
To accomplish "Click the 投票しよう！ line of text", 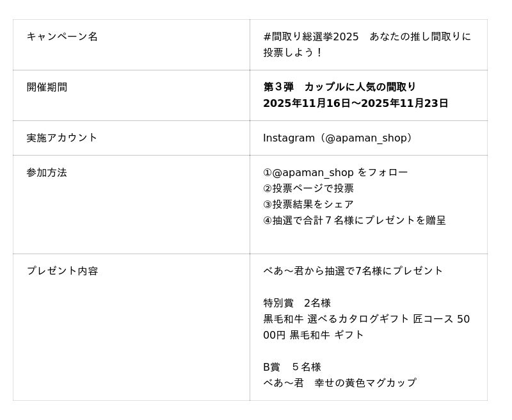I will [294, 52].
